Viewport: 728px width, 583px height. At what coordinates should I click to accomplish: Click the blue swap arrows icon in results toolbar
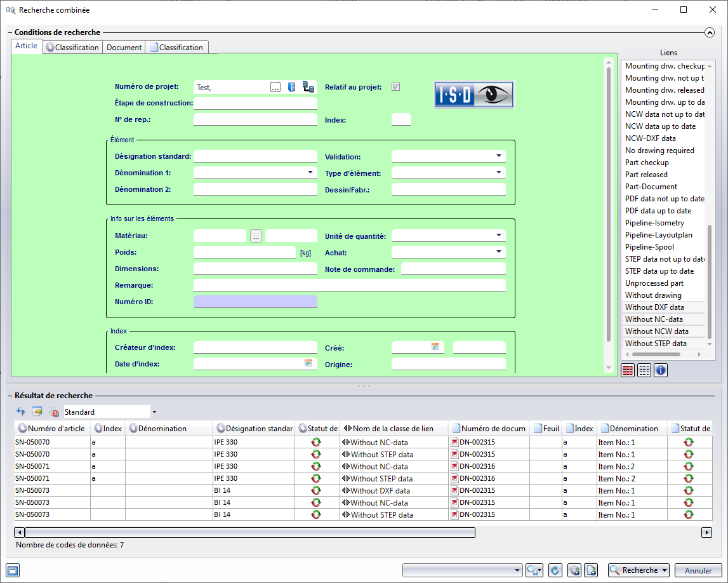tap(21, 412)
